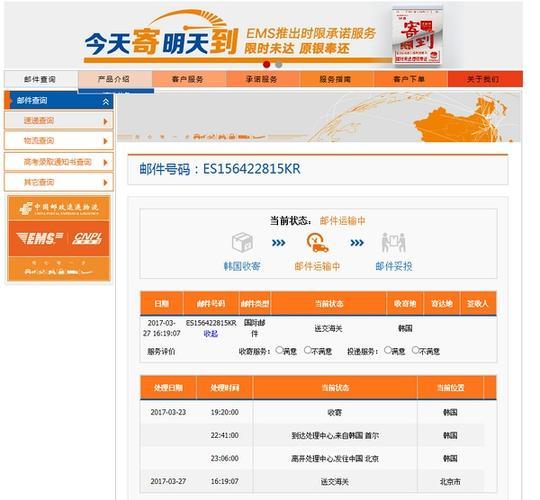This screenshot has height=500, width=540.
Task: Click the 国际邮件 type cell
Action: (x=255, y=328)
